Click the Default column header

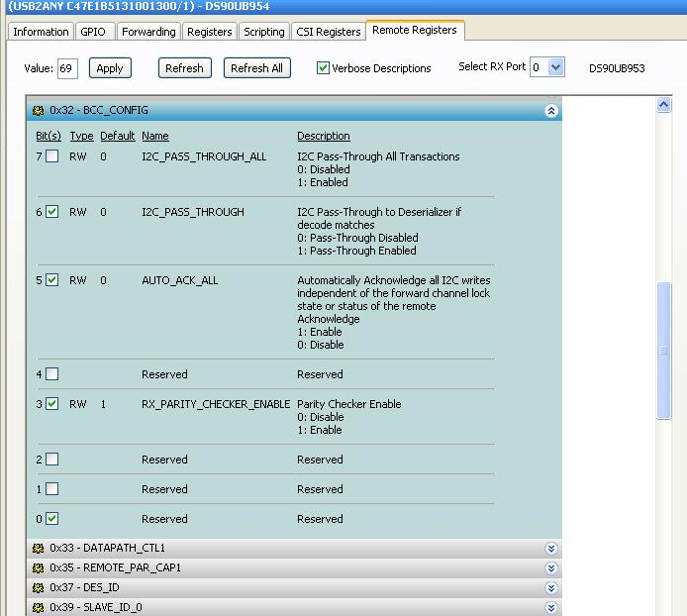[x=118, y=136]
